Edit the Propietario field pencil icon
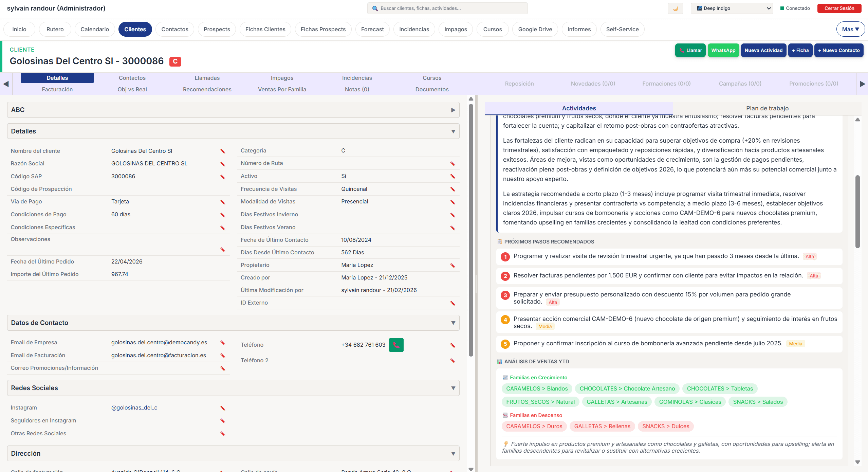The width and height of the screenshot is (868, 472). tap(453, 266)
